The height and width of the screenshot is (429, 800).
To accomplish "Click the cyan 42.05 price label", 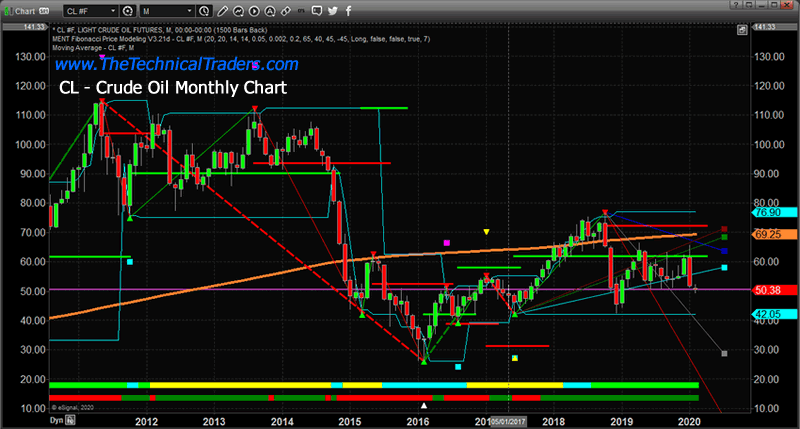I will tap(775, 314).
